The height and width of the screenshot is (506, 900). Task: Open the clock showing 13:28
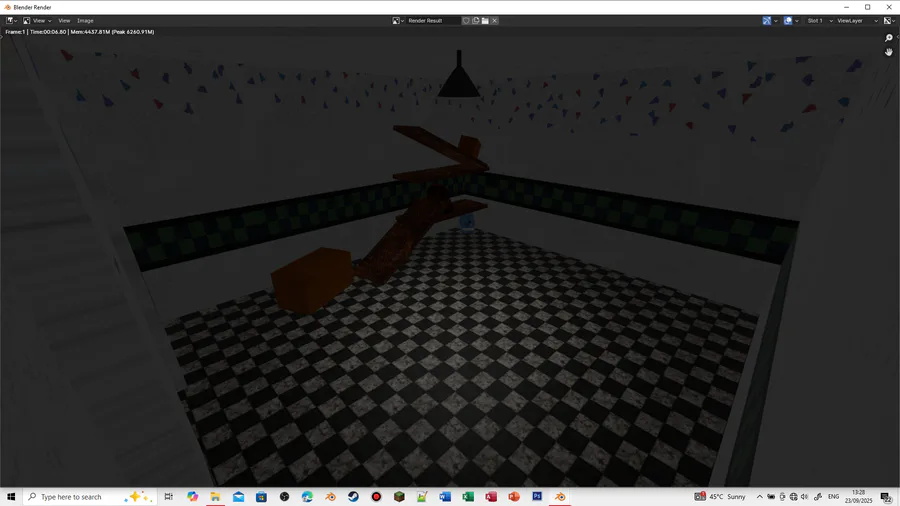tap(858, 497)
